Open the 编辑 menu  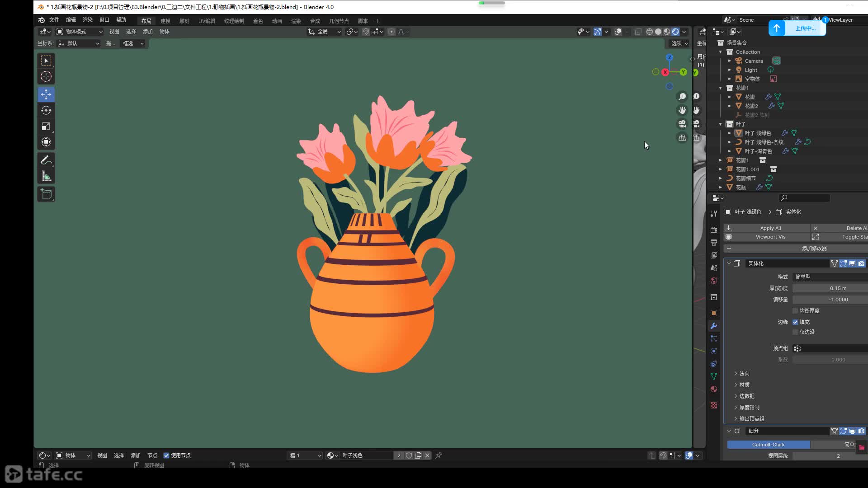pyautogui.click(x=71, y=20)
